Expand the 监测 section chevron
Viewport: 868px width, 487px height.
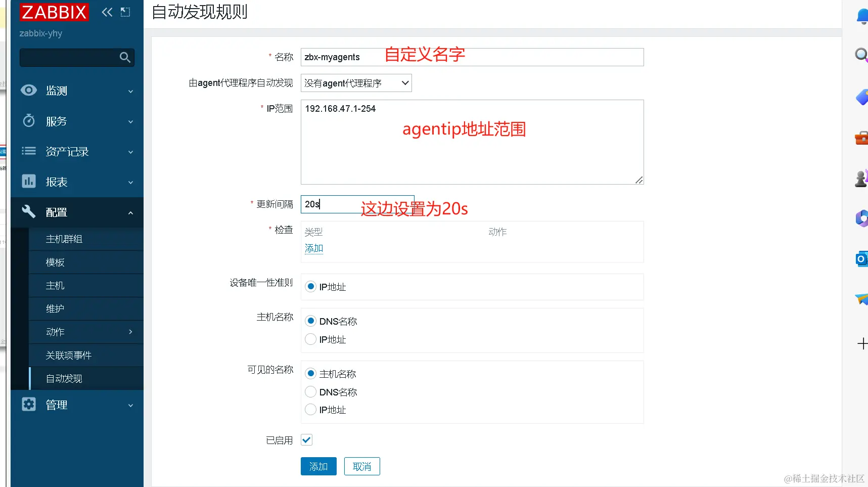[x=130, y=92]
